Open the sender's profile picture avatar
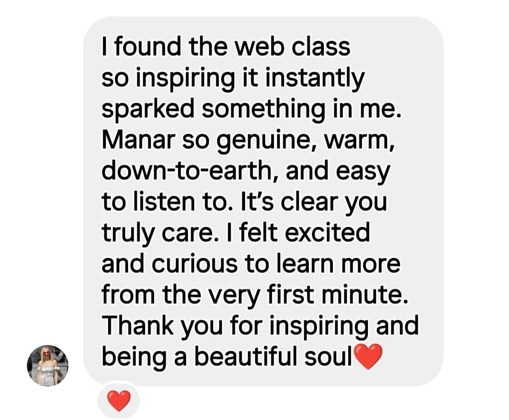Viewport: 509px width, 420px height. coord(47,365)
